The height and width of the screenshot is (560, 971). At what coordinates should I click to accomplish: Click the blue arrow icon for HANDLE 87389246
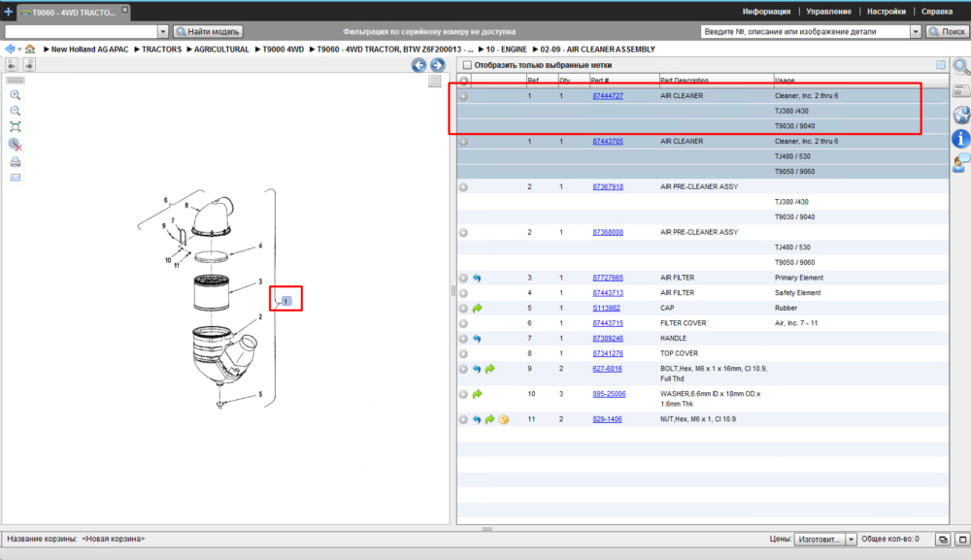coord(477,339)
